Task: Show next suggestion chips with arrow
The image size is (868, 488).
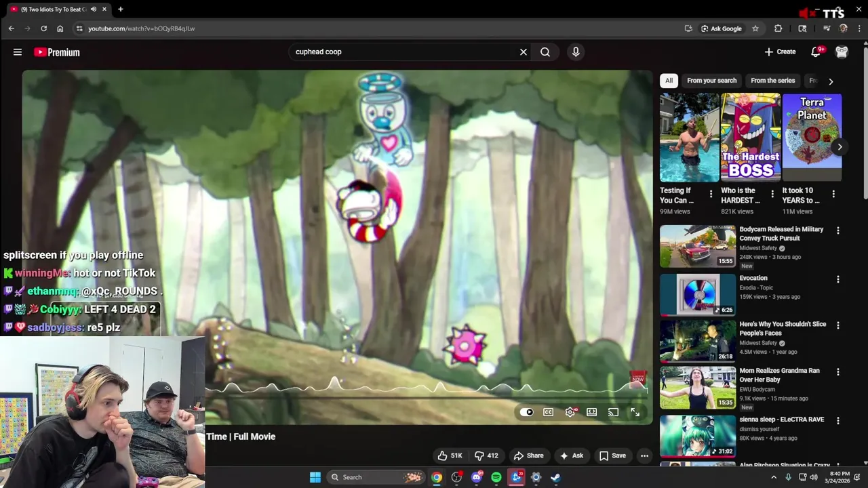Action: [x=831, y=81]
